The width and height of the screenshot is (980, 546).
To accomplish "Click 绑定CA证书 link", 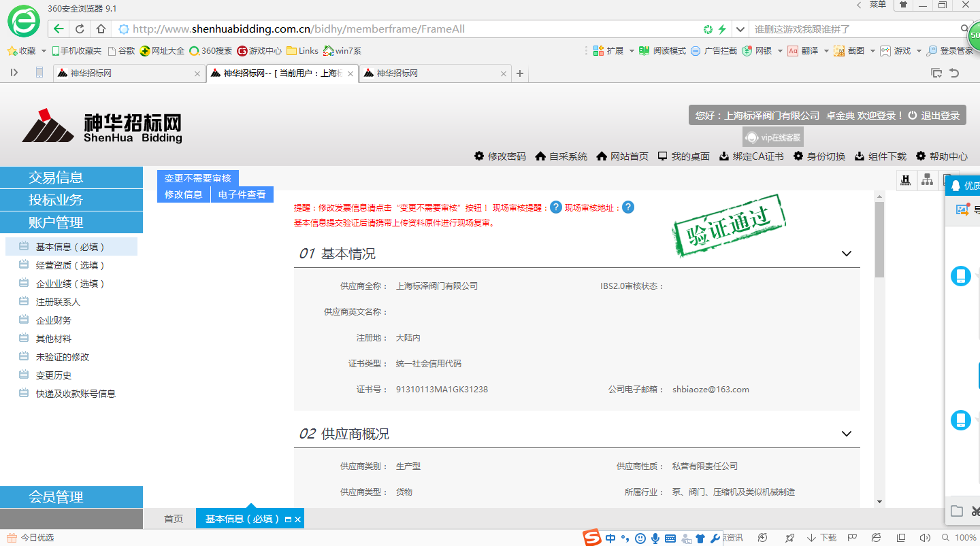I will (x=751, y=156).
